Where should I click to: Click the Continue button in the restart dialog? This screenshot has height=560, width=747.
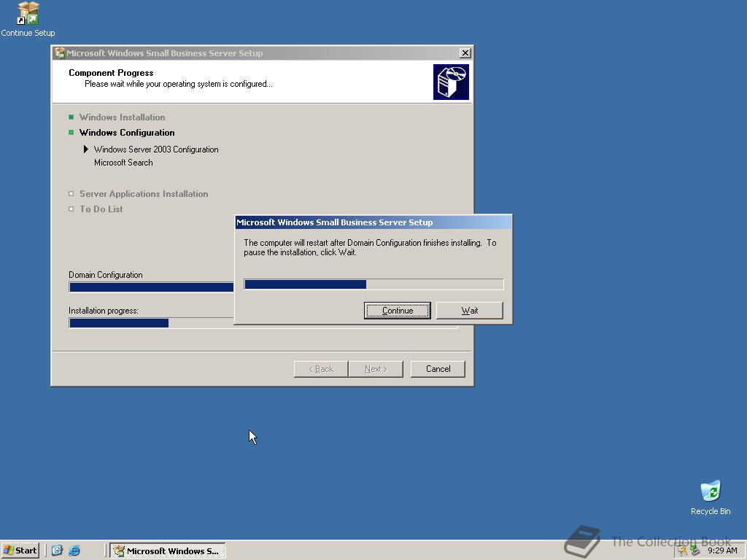point(398,311)
